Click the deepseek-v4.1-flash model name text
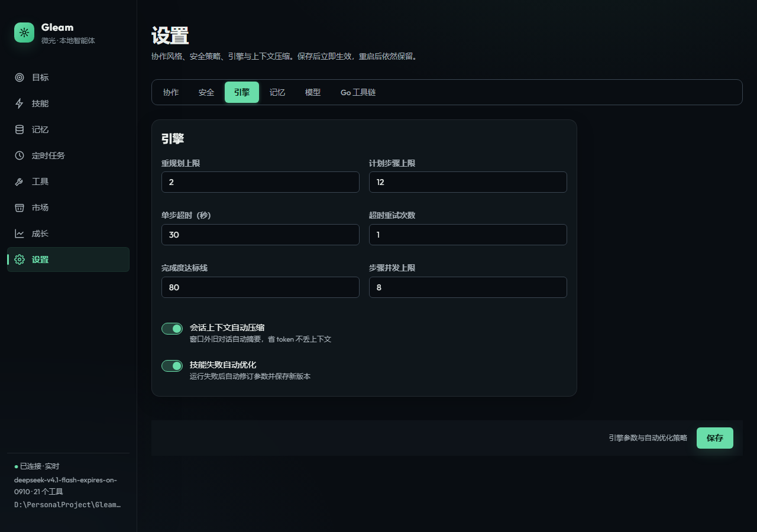The width and height of the screenshot is (757, 532). (66, 485)
